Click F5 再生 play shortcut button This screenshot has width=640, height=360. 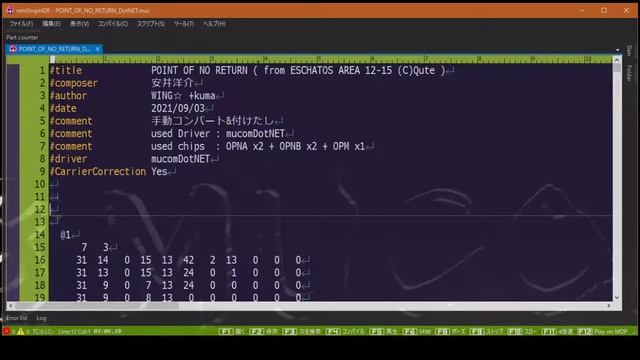384,331
